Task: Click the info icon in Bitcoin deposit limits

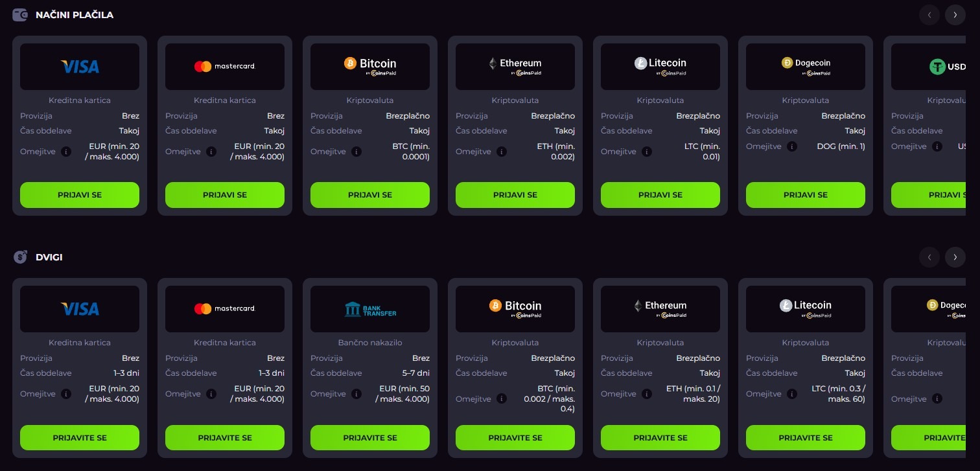Action: point(356,152)
